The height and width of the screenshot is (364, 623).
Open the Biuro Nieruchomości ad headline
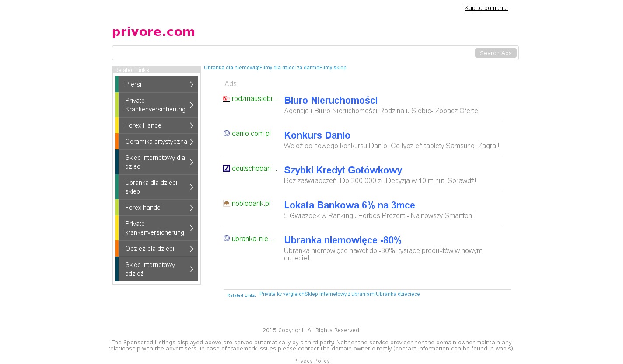pyautogui.click(x=331, y=101)
